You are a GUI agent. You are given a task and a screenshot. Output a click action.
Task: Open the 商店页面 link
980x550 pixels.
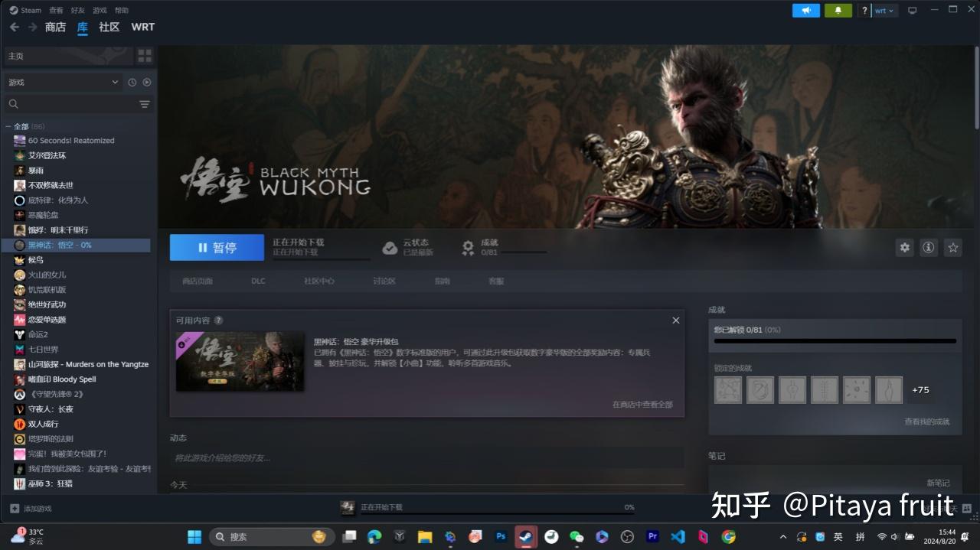198,281
